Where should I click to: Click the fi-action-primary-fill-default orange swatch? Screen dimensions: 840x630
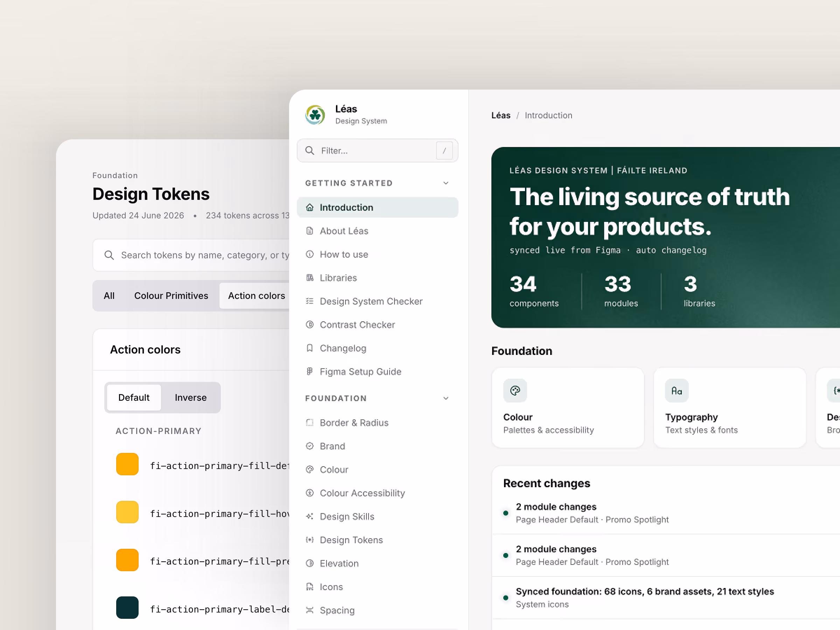pos(127,464)
